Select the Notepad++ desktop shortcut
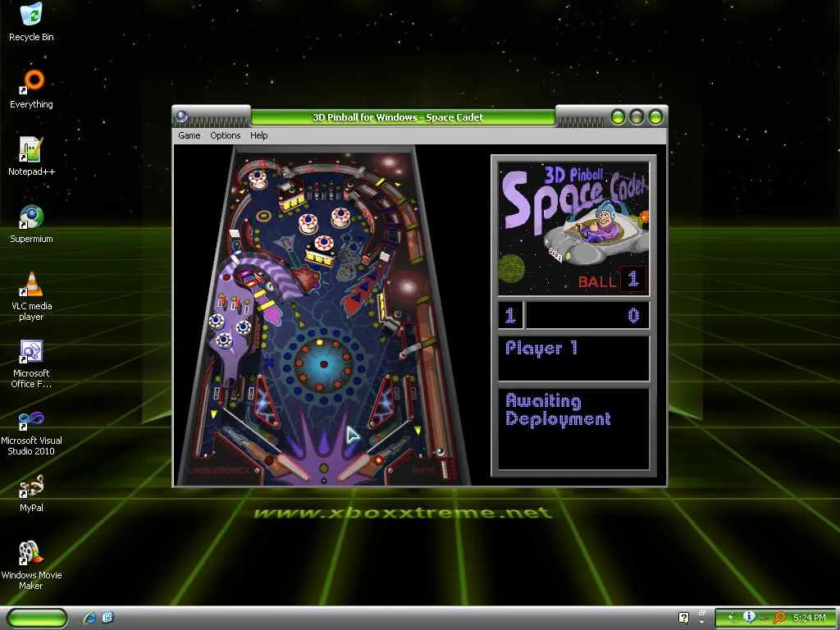Image resolution: width=840 pixels, height=630 pixels. (x=31, y=157)
